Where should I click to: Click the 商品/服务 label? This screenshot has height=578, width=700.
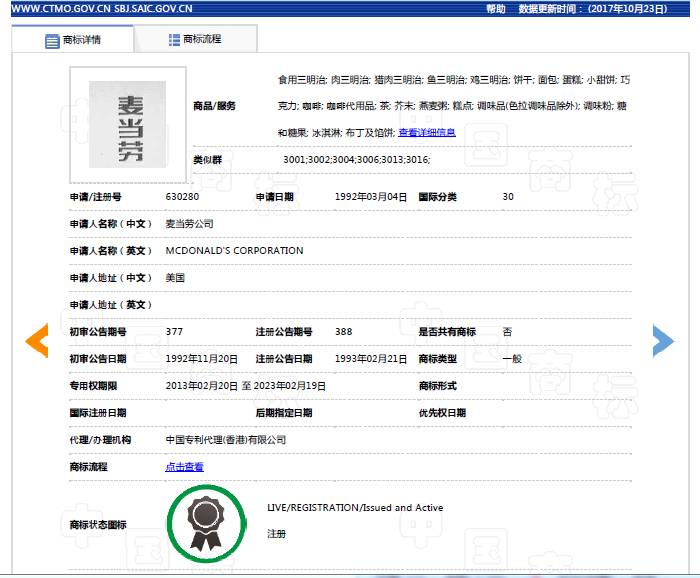tap(214, 106)
